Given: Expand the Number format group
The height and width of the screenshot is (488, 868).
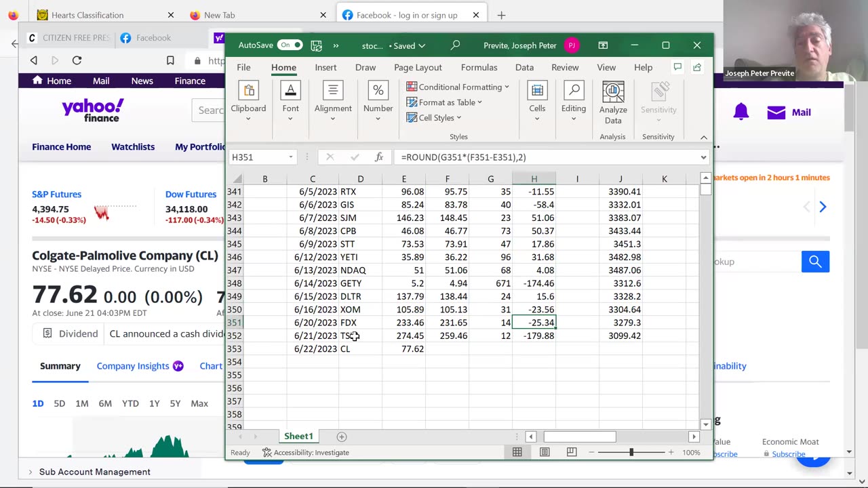Looking at the screenshot, I should 378,102.
